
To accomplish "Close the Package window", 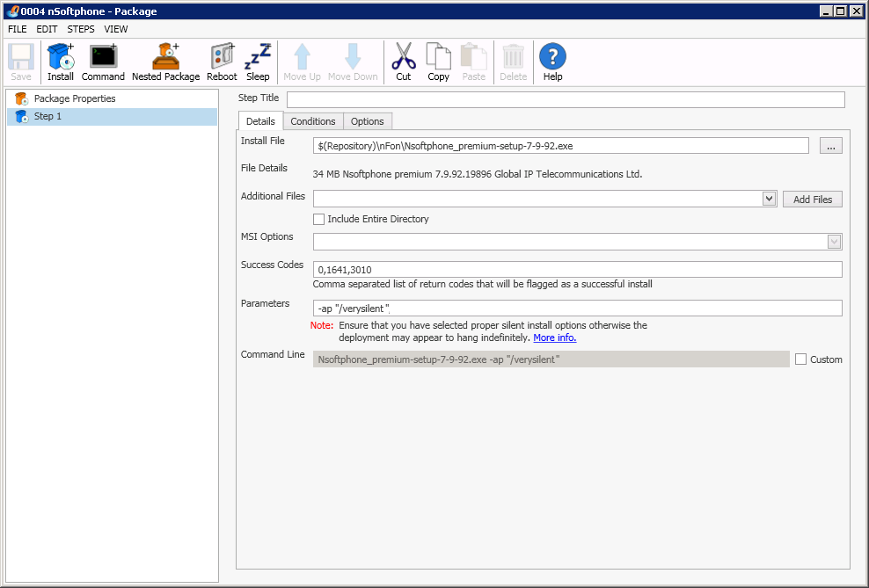I will pyautogui.click(x=856, y=11).
